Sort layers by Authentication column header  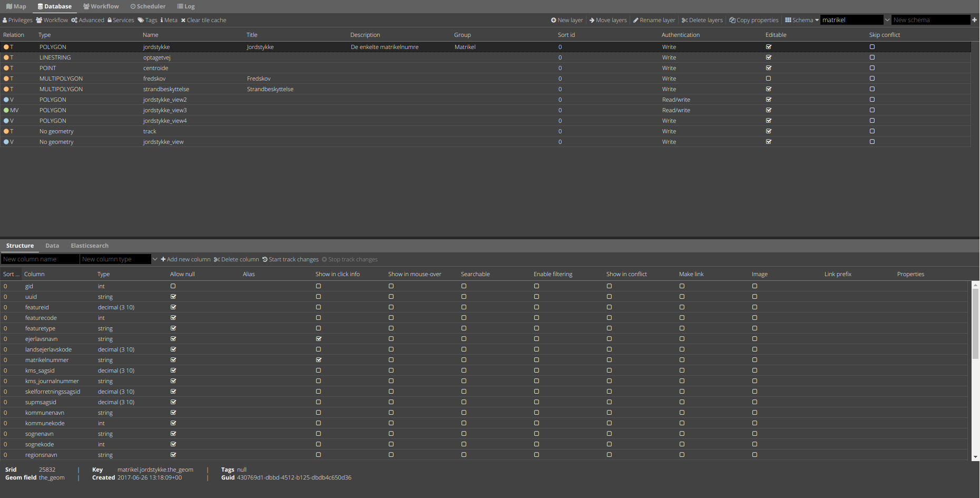coord(681,35)
